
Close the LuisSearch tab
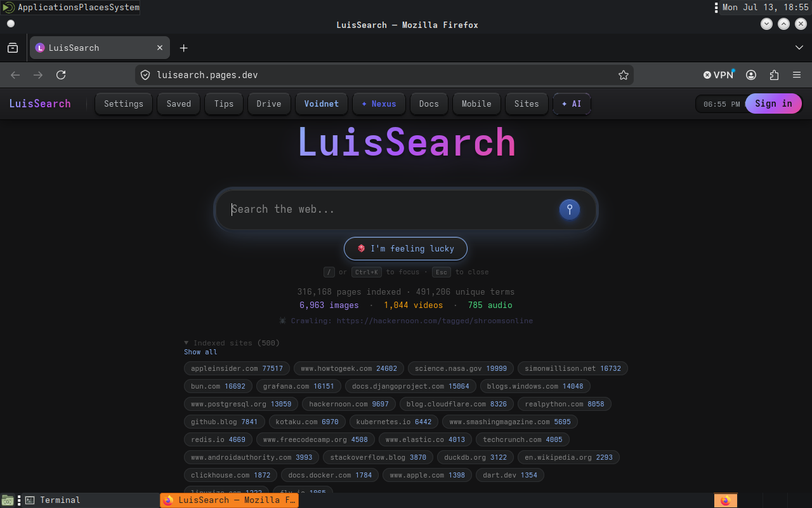pyautogui.click(x=160, y=48)
